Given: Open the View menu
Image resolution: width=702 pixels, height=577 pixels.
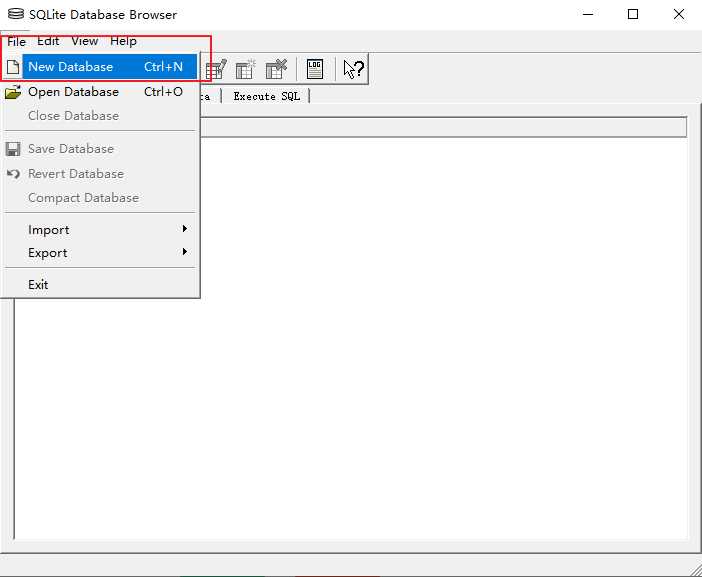Looking at the screenshot, I should coord(85,41).
